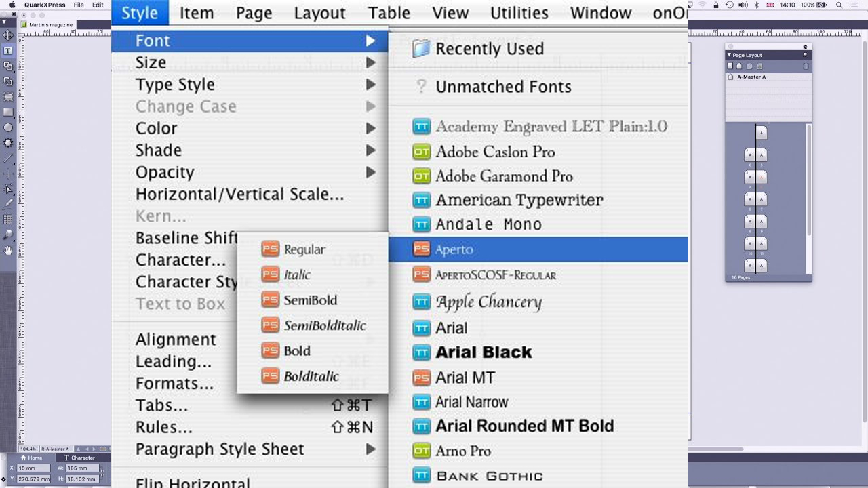Select the Line tool
This screenshot has width=868, height=488.
pos(8,159)
